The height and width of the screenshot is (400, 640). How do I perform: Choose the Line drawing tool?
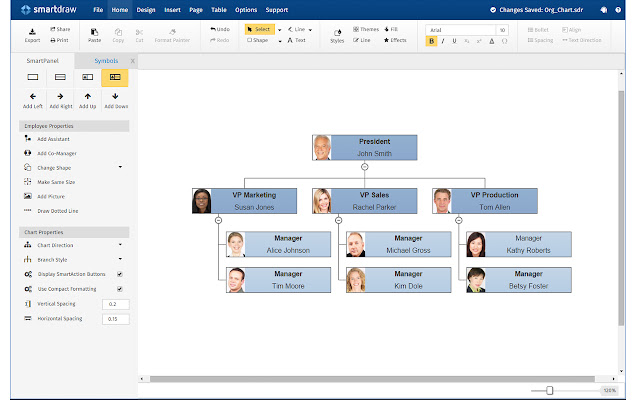click(x=297, y=29)
